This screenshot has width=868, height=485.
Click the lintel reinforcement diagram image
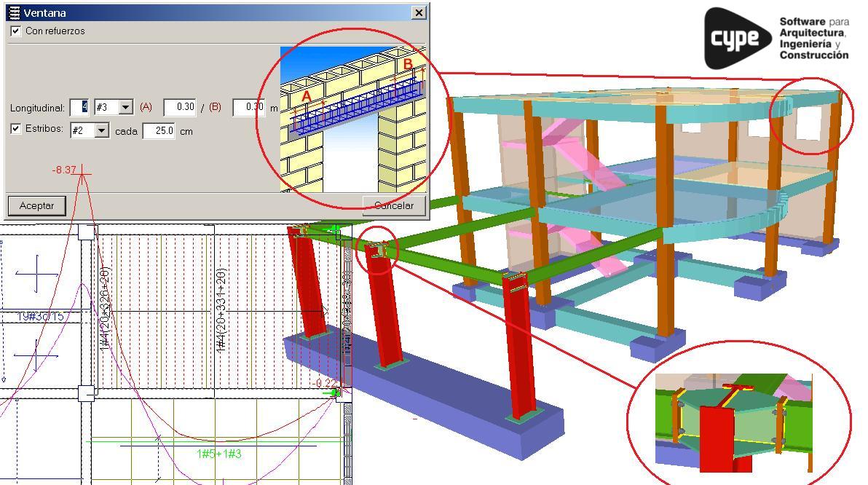[x=353, y=119]
